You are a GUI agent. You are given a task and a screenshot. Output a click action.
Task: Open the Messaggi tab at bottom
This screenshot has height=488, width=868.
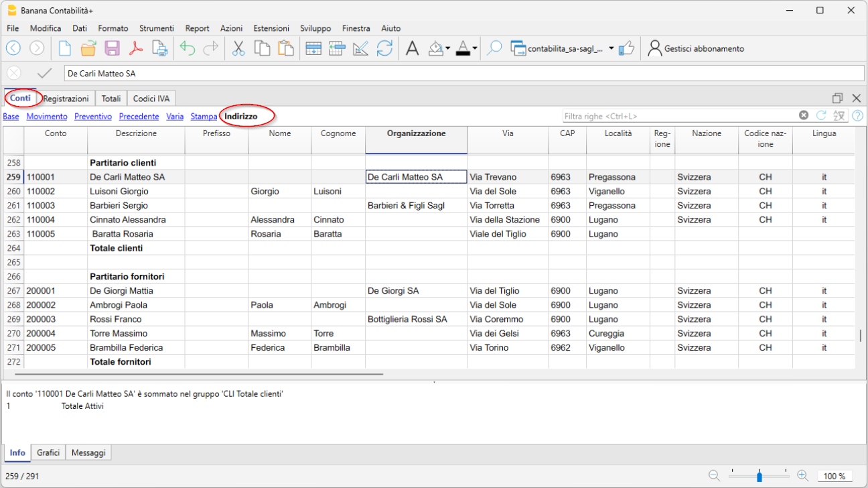point(88,453)
